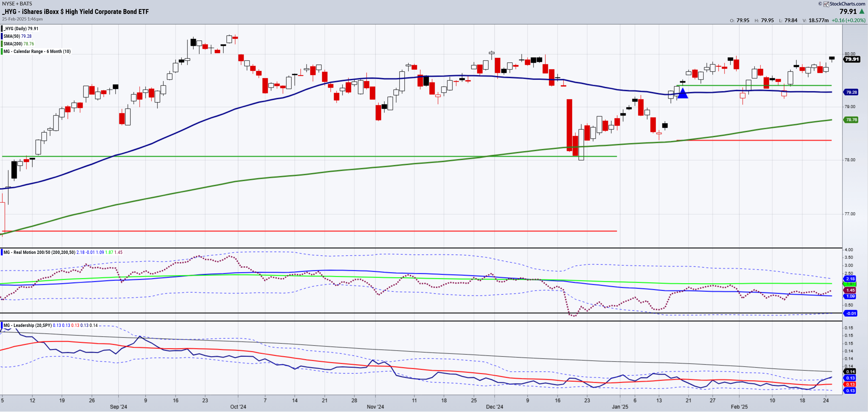Click the day 10 date axis label
Screen dimensions: 868x412
[x=772, y=401]
